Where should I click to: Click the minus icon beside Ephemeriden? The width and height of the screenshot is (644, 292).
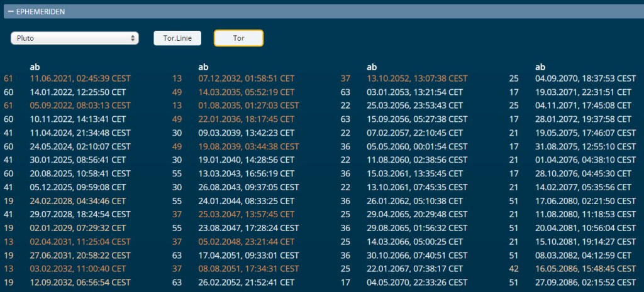(11, 11)
